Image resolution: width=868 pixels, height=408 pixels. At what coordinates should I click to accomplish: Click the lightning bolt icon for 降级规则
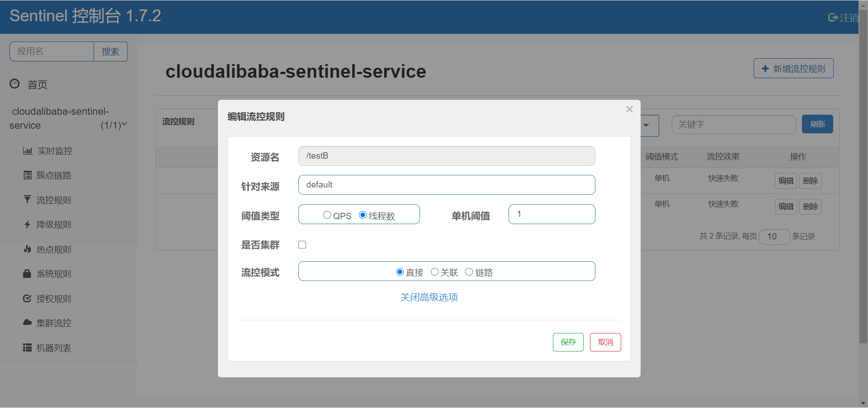(x=28, y=225)
